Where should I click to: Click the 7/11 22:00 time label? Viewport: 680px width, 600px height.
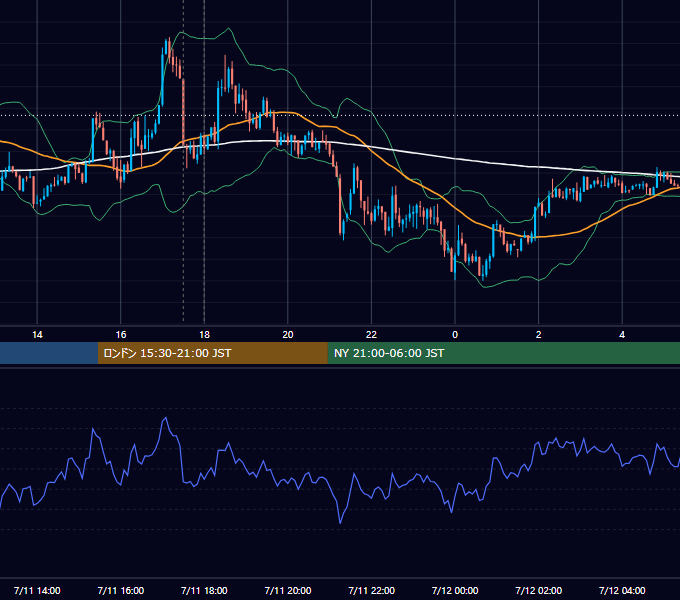coord(372,590)
